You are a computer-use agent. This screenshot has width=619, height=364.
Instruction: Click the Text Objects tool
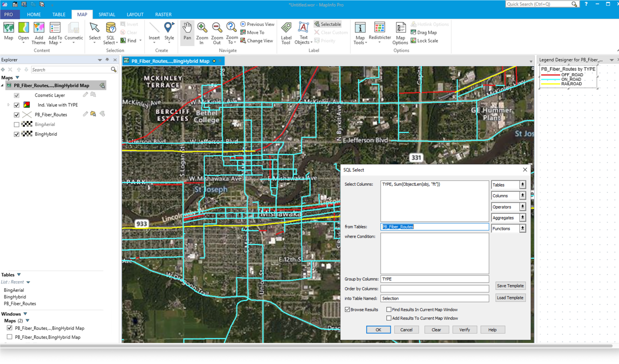[x=303, y=33]
